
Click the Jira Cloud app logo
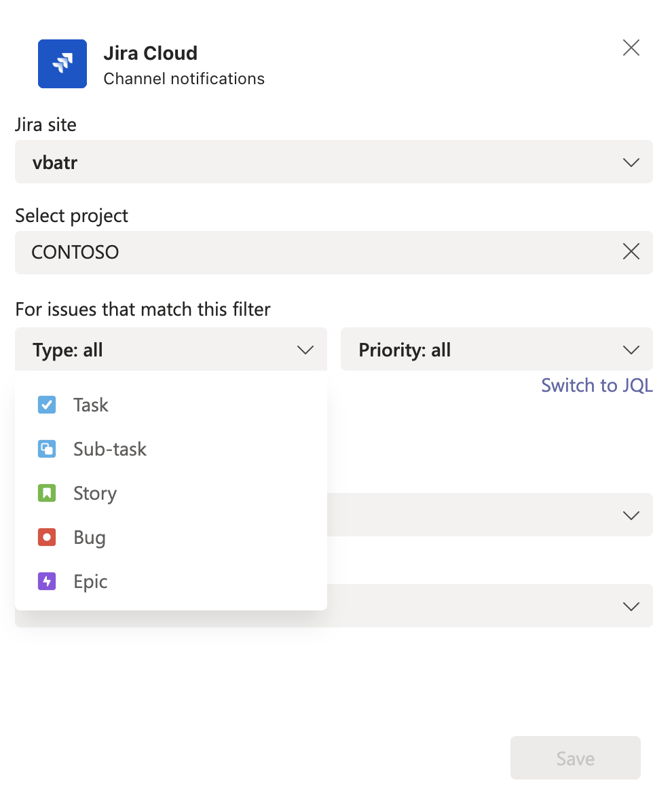(x=62, y=63)
